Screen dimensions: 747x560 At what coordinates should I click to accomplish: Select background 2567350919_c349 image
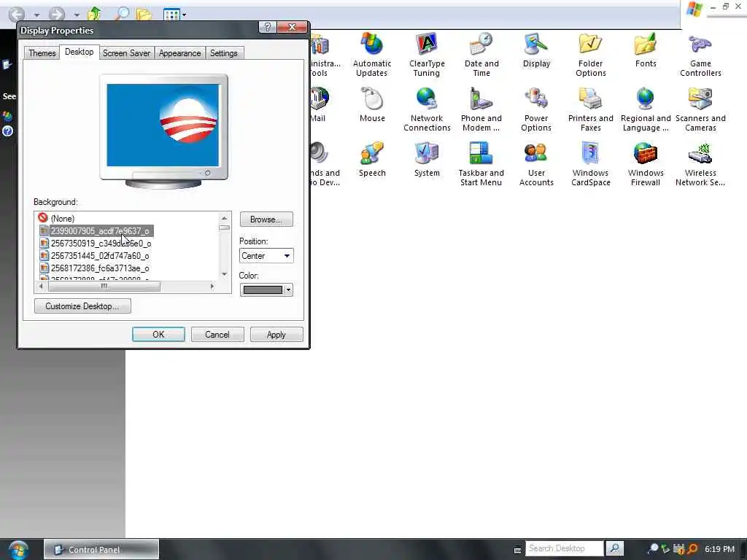(96, 244)
